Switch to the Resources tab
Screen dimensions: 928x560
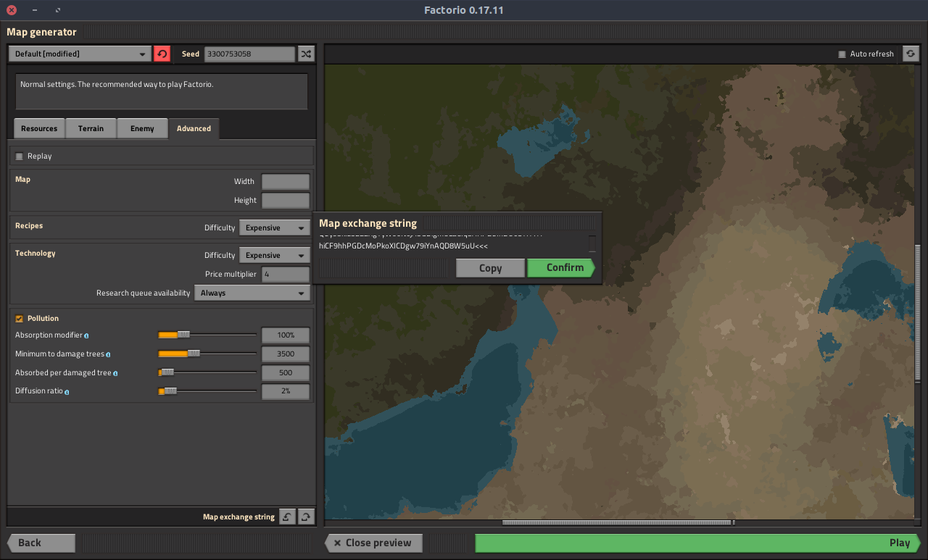(x=39, y=128)
